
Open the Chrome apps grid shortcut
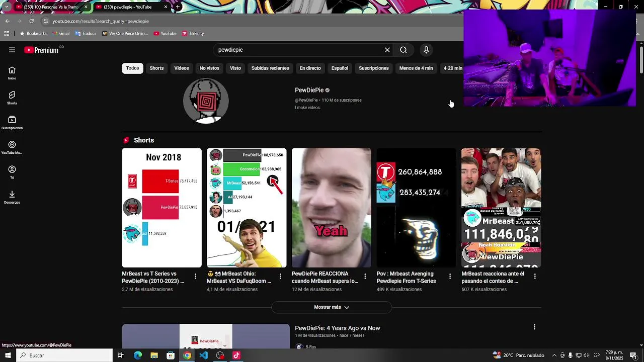click(x=7, y=34)
